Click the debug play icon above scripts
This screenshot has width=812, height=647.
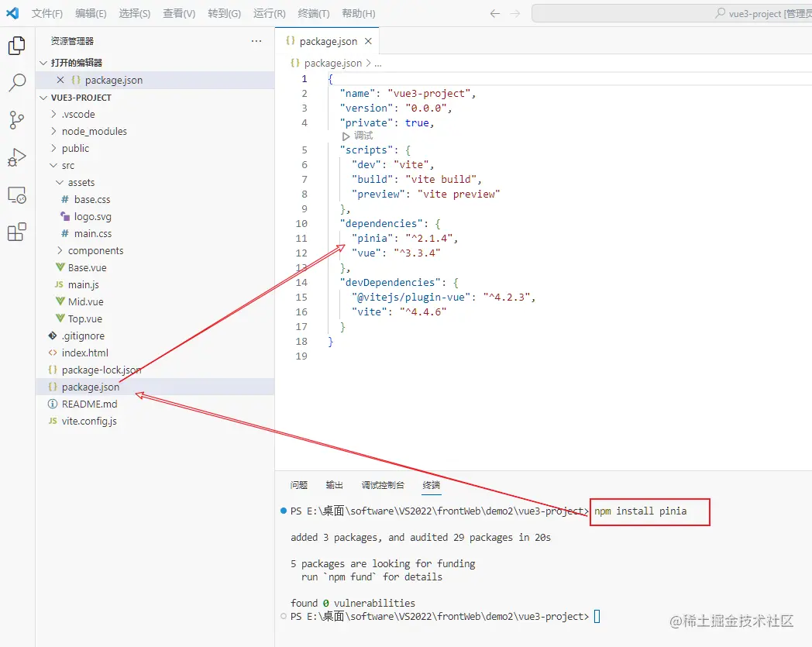[x=346, y=136]
